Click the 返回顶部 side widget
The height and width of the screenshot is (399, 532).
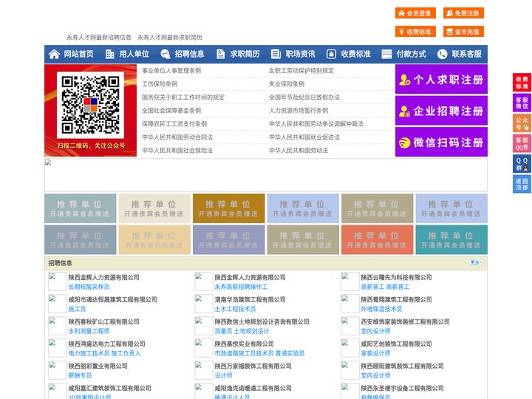coord(522,184)
